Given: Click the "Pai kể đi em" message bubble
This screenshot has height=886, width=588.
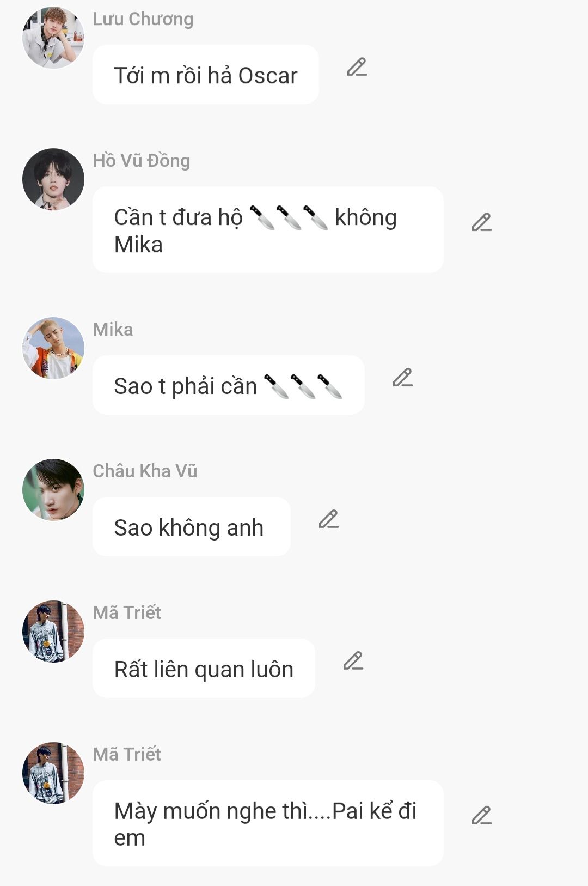Looking at the screenshot, I should coord(268,823).
